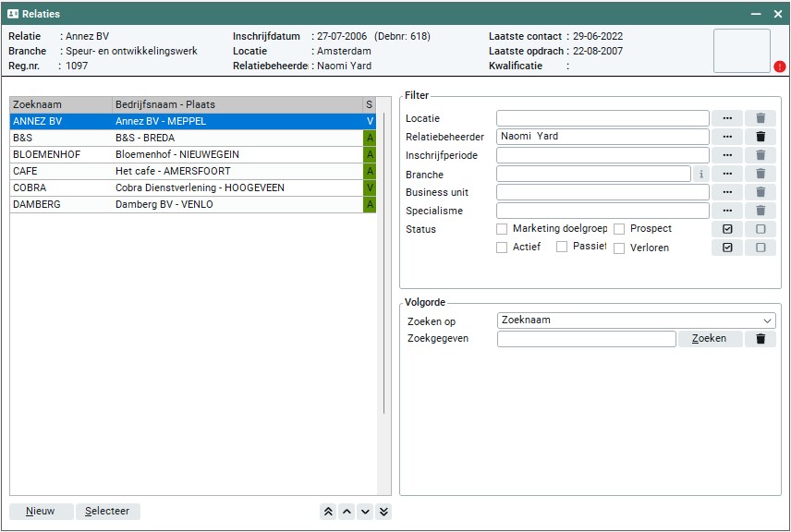
Task: Enable the Marketing doelgroep checkbox
Action: point(502,229)
